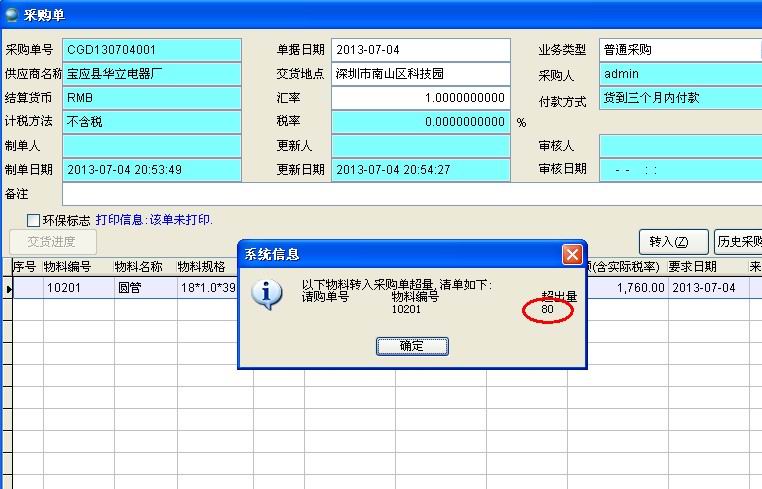Click the 采购单 window title icon

pyautogui.click(x=10, y=13)
